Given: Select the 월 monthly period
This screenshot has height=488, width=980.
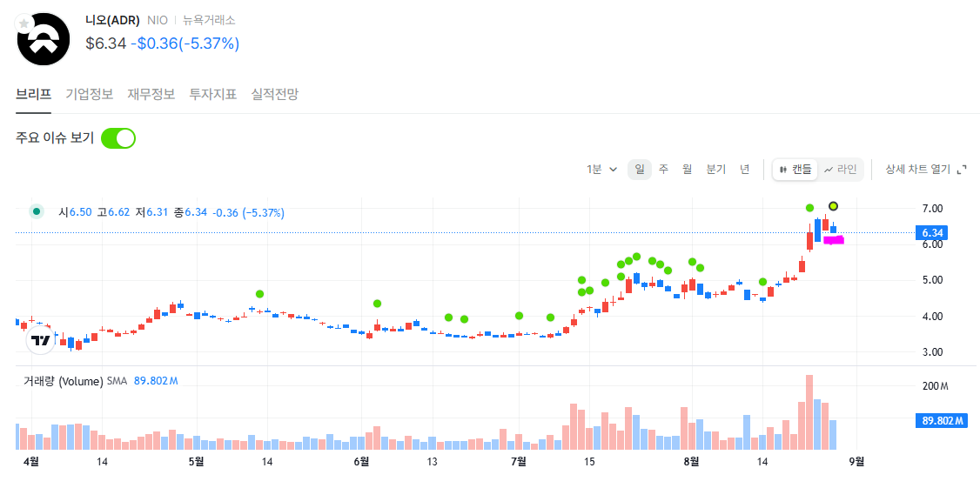Looking at the screenshot, I should [x=687, y=170].
